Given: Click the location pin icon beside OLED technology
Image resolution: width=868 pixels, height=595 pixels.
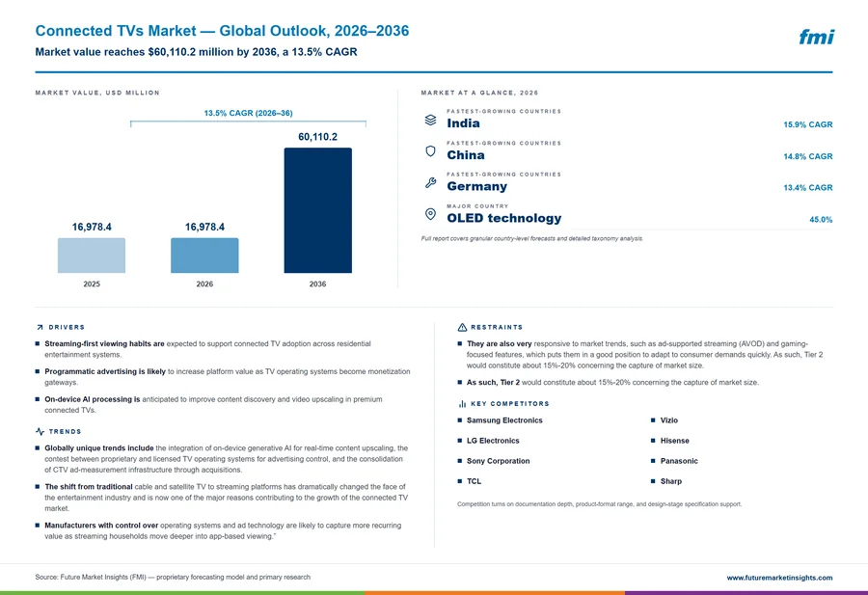Looking at the screenshot, I should coord(430,214).
